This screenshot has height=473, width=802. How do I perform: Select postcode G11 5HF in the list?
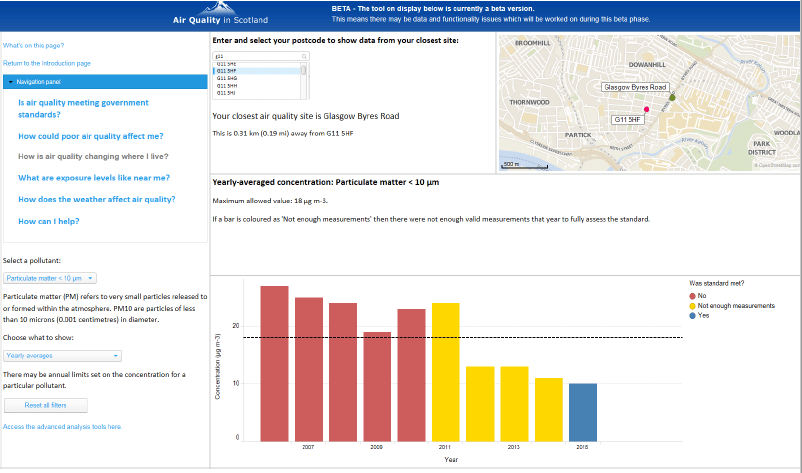[x=257, y=71]
